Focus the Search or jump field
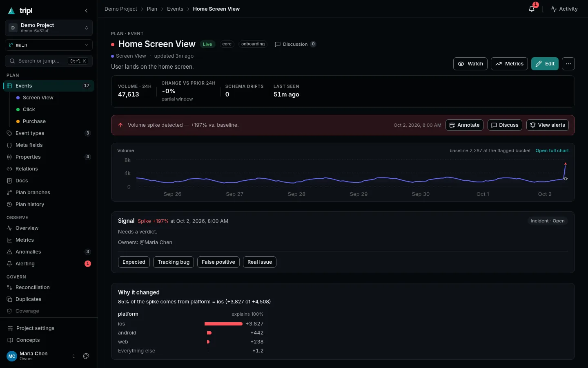 click(x=49, y=61)
